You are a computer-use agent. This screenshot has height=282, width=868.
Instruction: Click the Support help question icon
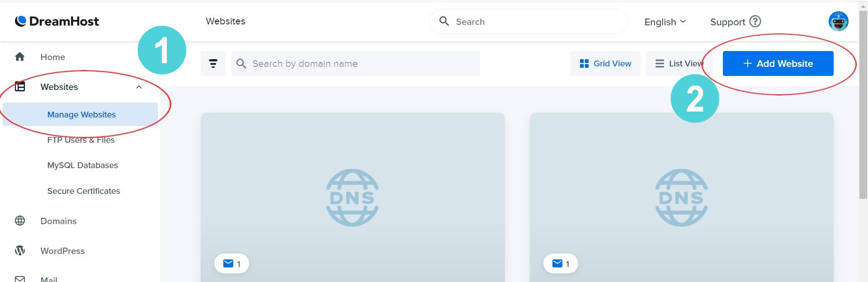click(755, 21)
